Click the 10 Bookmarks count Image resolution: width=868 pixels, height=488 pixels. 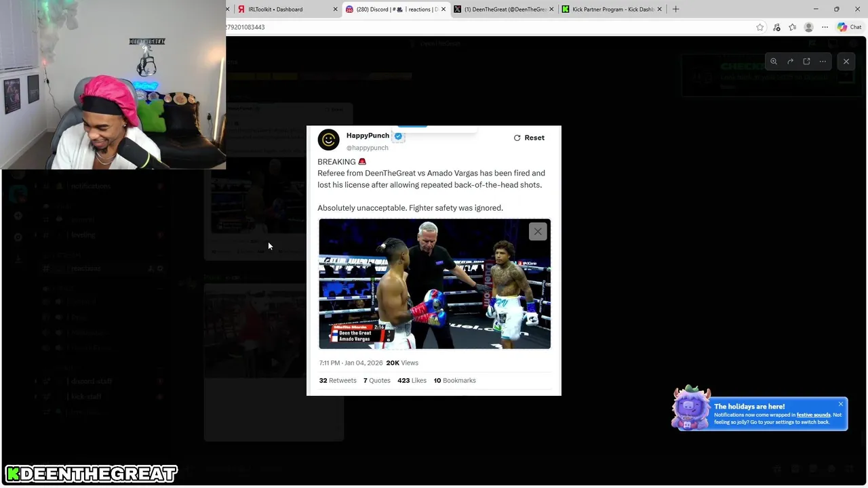tap(454, 380)
